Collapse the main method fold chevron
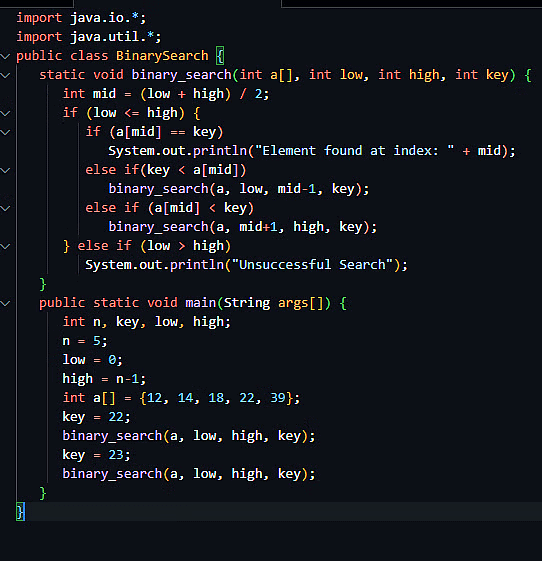This screenshot has height=561, width=542. pyautogui.click(x=5, y=303)
